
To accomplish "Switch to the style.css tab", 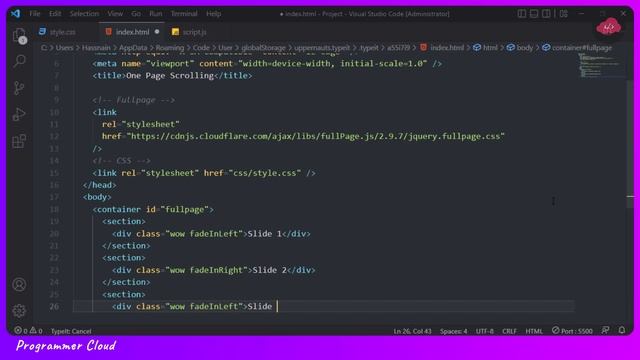I will [x=62, y=32].
